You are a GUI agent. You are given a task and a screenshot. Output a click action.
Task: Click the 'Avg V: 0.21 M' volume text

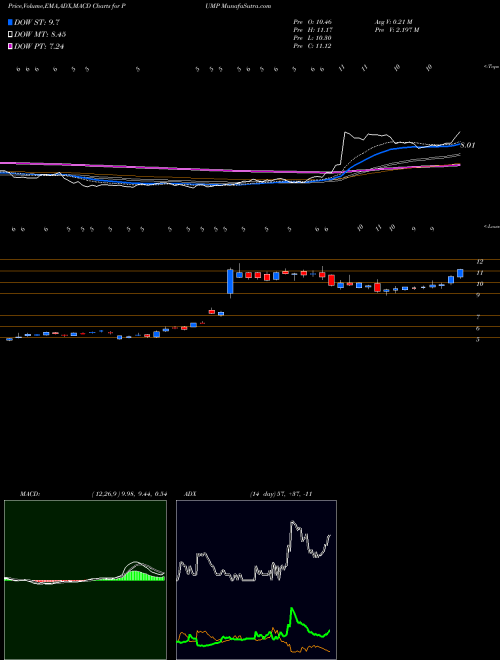tap(394, 22)
